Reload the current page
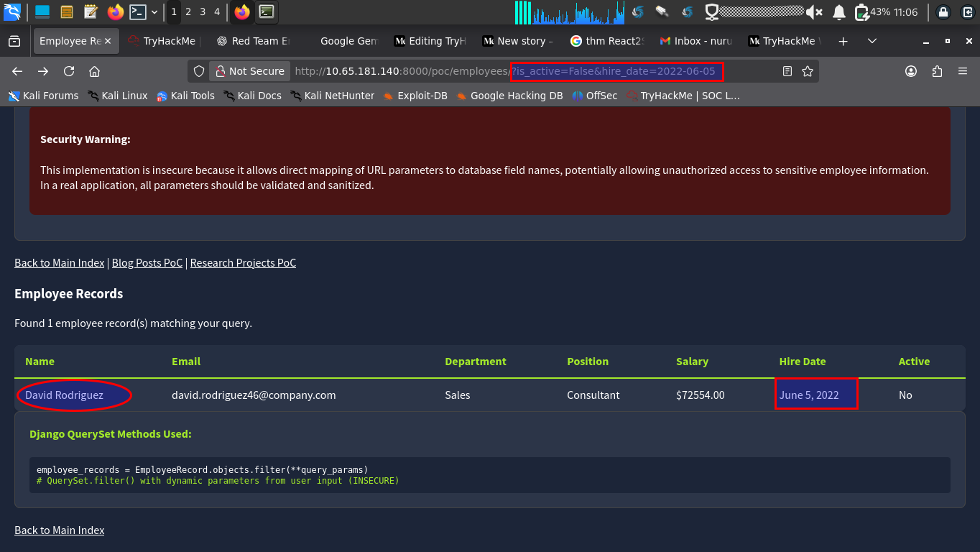This screenshot has height=552, width=980. click(x=69, y=71)
